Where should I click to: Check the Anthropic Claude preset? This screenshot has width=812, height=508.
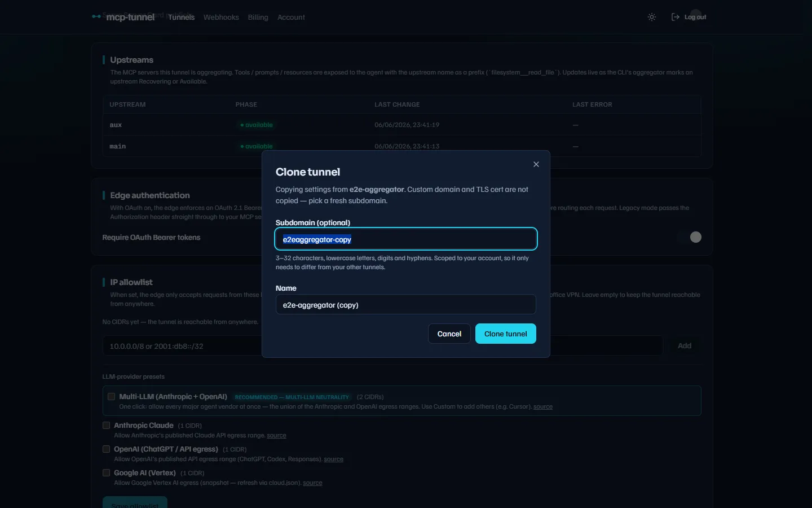pyautogui.click(x=106, y=425)
